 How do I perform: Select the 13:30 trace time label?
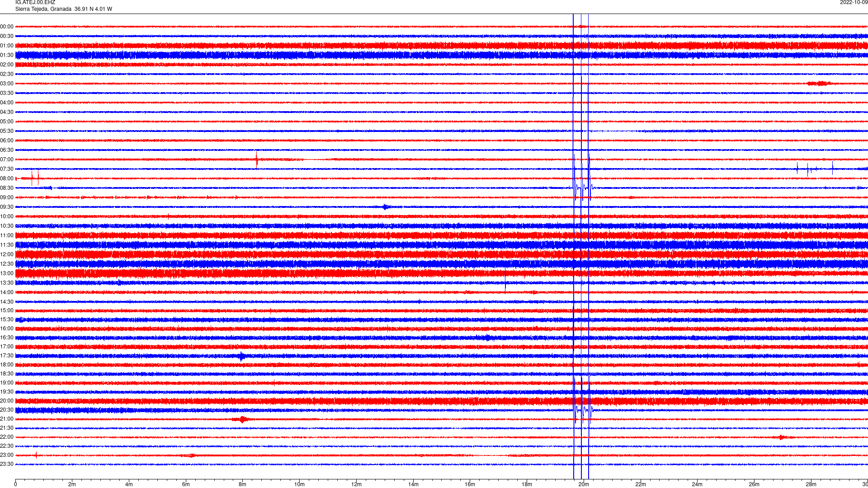7,283
